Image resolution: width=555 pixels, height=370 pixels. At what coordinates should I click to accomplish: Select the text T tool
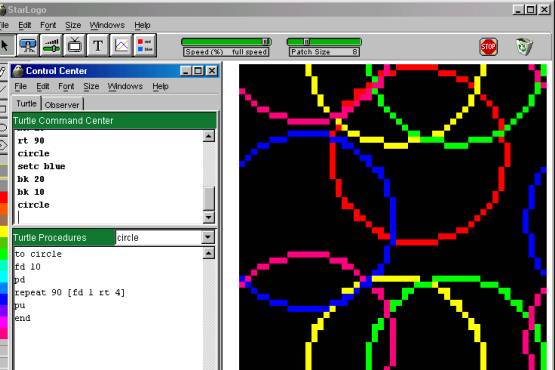click(x=98, y=45)
